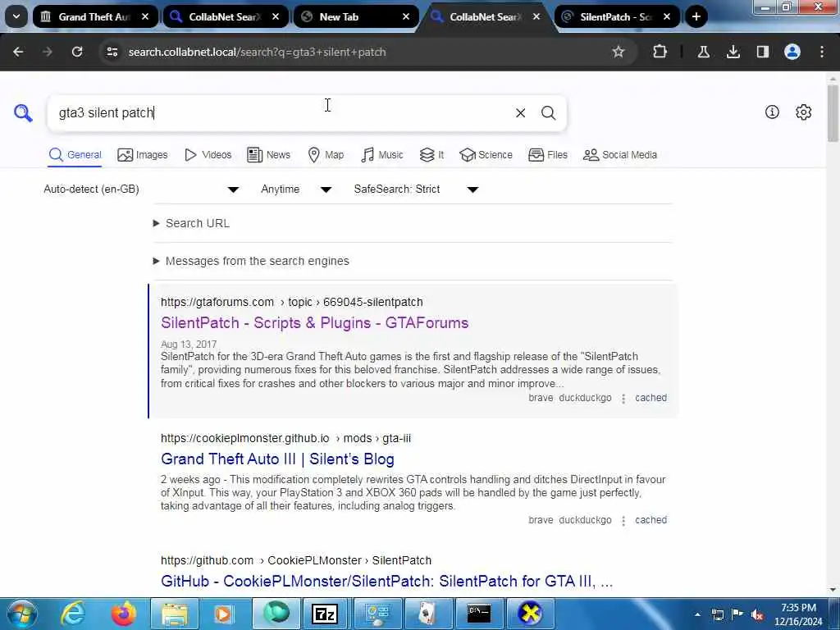Screen dimensions: 840x630
Task: Open cached link for GTAForums result
Action: click(x=651, y=398)
